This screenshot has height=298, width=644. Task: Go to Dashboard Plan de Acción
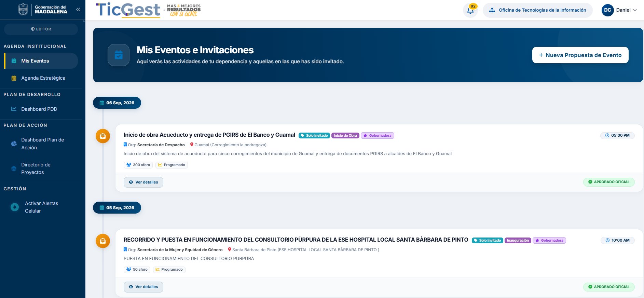41,144
